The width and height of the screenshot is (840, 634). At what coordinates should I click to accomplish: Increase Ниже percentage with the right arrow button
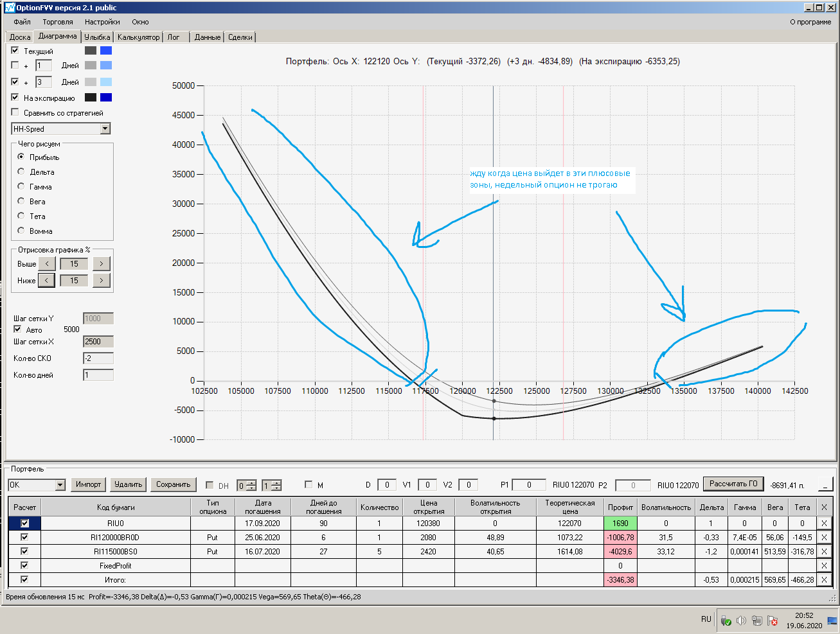pos(102,280)
